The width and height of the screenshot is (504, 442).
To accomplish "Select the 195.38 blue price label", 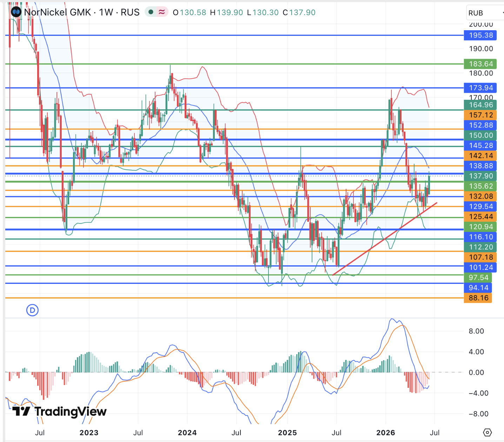I will (480, 35).
